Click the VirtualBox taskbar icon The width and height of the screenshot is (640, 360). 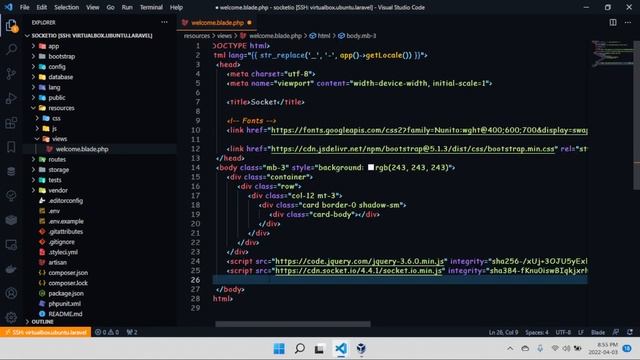[361, 349]
